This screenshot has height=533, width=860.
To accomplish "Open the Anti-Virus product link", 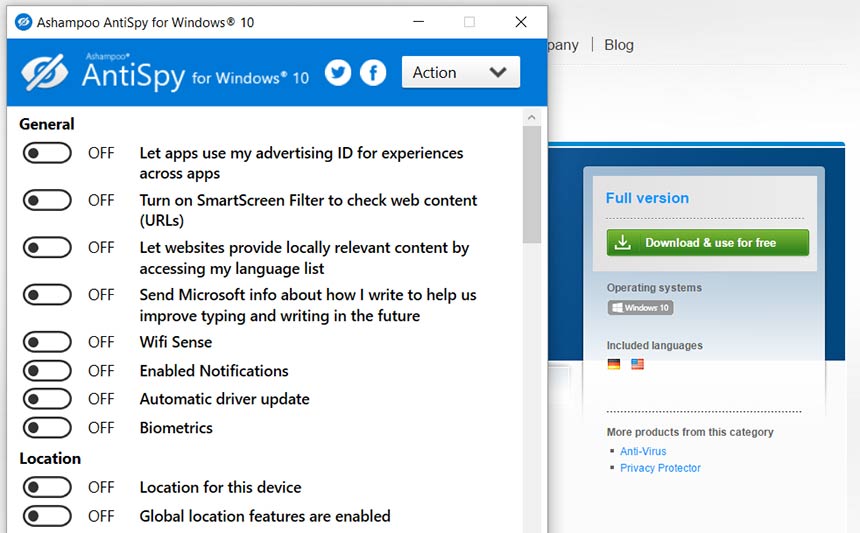I will [x=643, y=451].
